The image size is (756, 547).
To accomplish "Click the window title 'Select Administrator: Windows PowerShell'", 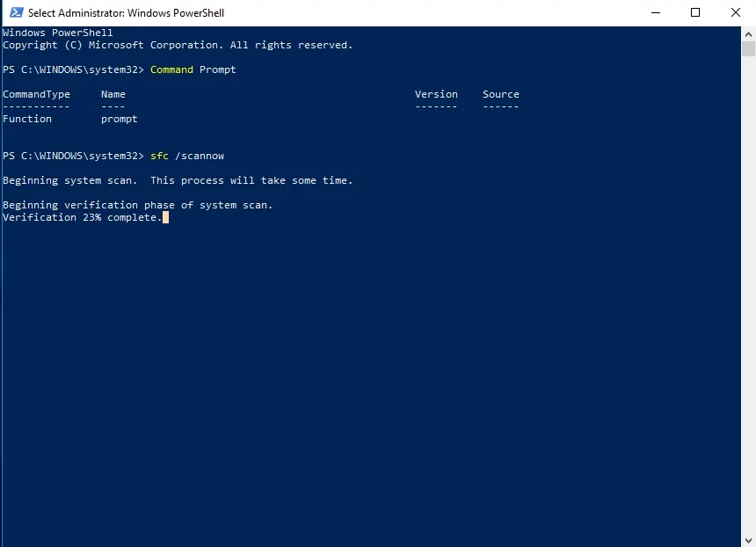I will (x=126, y=13).
